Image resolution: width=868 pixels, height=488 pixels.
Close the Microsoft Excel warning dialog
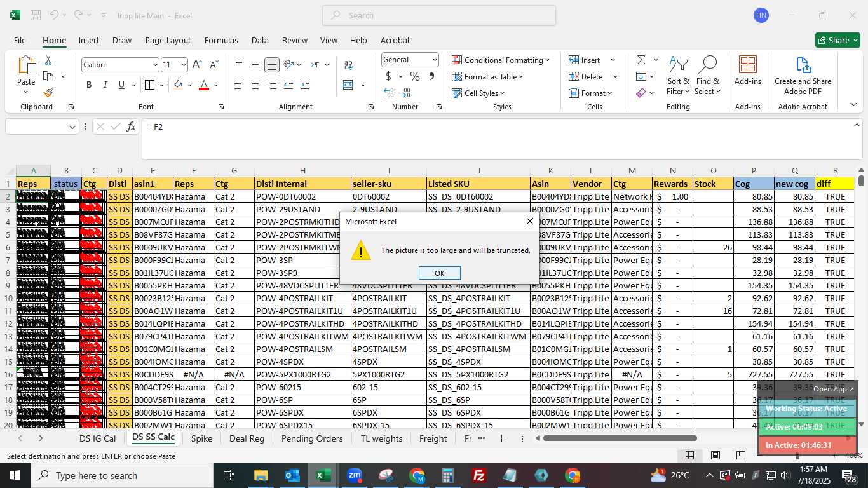pyautogui.click(x=530, y=221)
